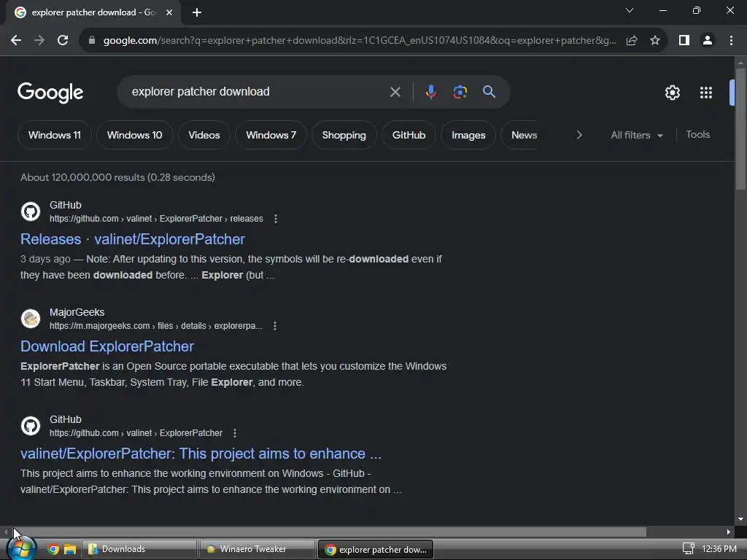Click the MajorGeeks site favicon

[31, 319]
